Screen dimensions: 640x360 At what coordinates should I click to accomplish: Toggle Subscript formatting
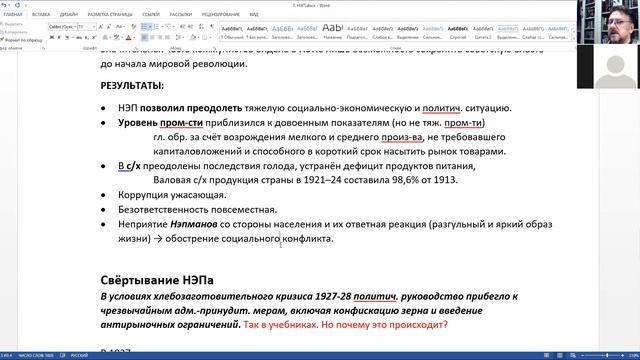86,37
